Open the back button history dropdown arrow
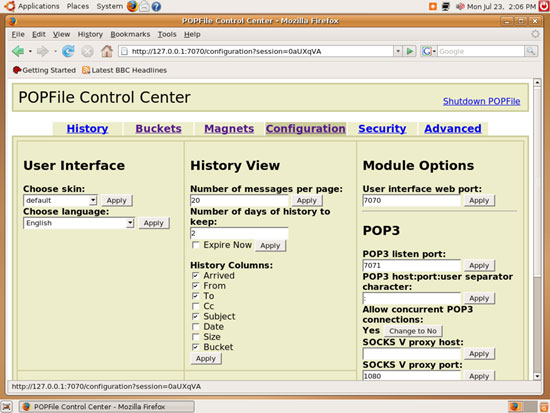Screen dimensions: 550x413 click(30, 52)
